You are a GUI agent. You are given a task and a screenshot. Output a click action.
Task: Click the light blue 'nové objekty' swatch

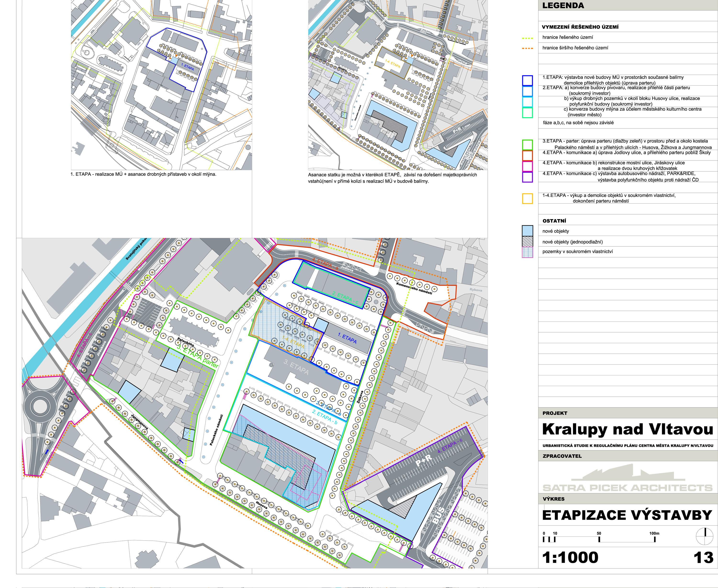pyautogui.click(x=527, y=231)
